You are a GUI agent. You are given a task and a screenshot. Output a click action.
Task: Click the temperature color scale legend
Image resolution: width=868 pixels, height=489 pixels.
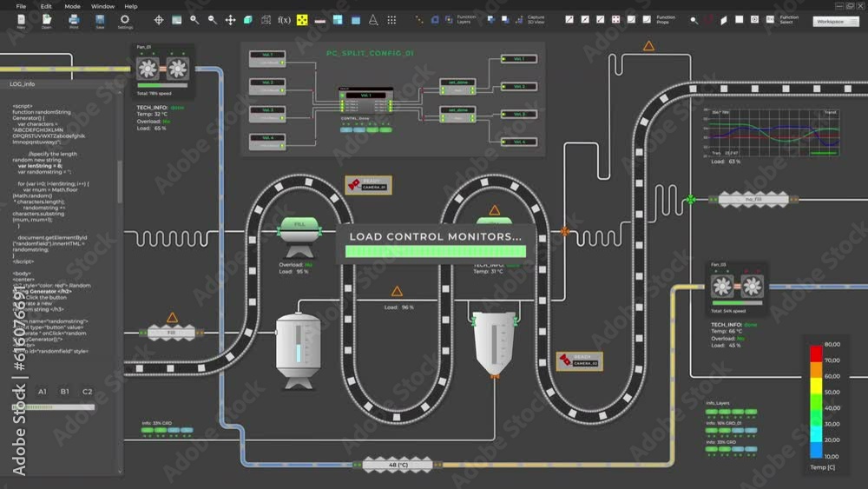pos(817,401)
